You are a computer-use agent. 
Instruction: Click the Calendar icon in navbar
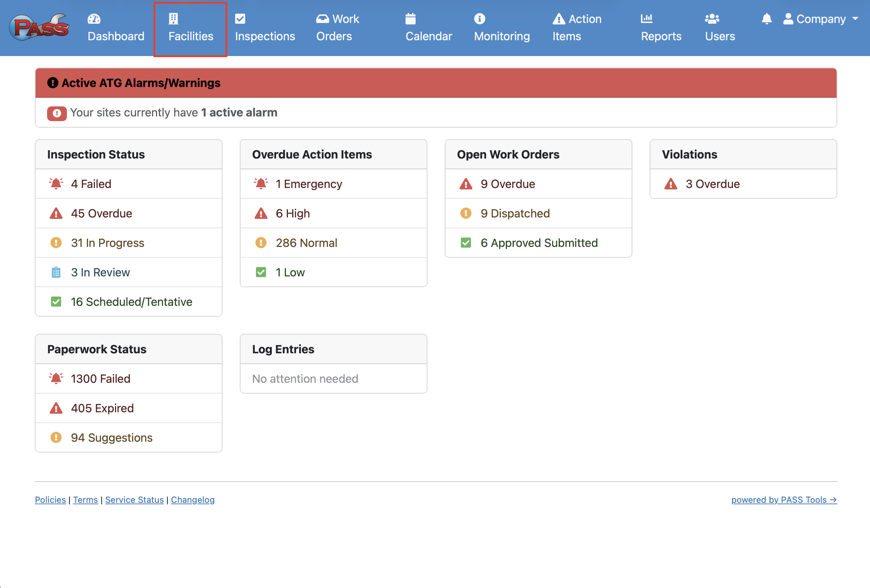410,19
